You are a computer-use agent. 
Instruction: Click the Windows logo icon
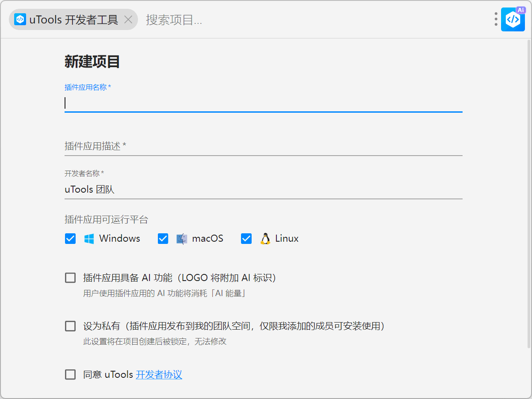[89, 239]
